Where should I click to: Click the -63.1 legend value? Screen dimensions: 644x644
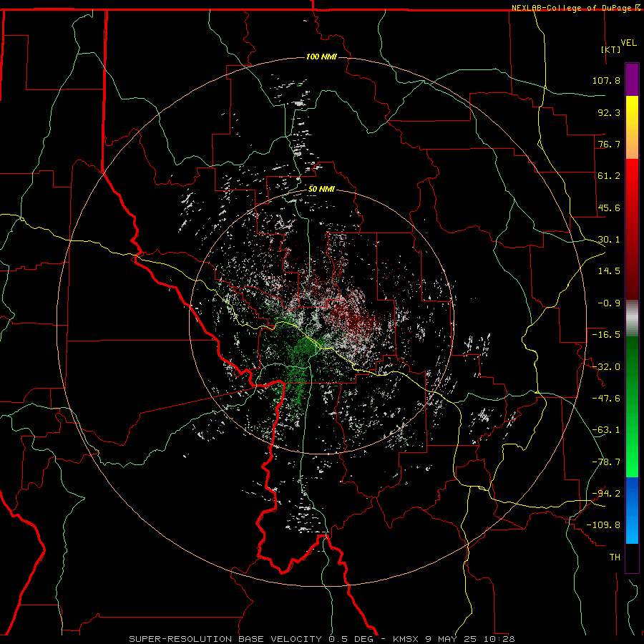click(606, 430)
